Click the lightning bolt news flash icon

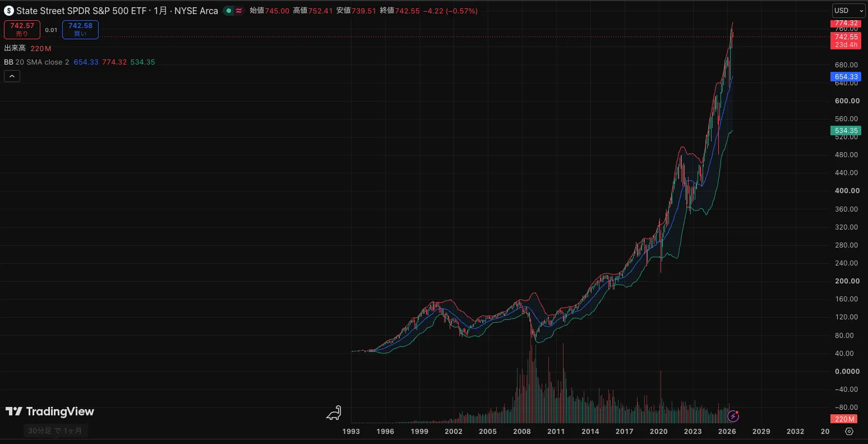(733, 416)
